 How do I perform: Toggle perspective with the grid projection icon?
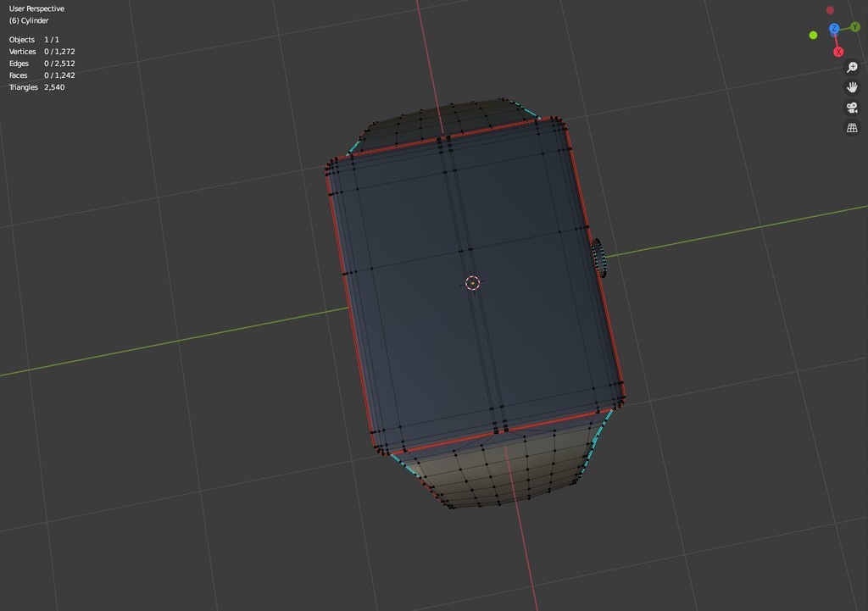coord(851,127)
